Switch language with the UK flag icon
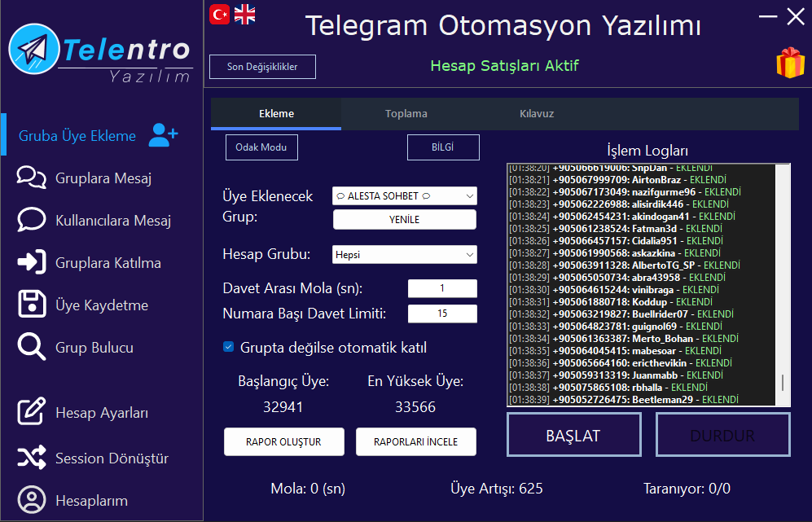This screenshot has height=522, width=812. pyautogui.click(x=244, y=14)
